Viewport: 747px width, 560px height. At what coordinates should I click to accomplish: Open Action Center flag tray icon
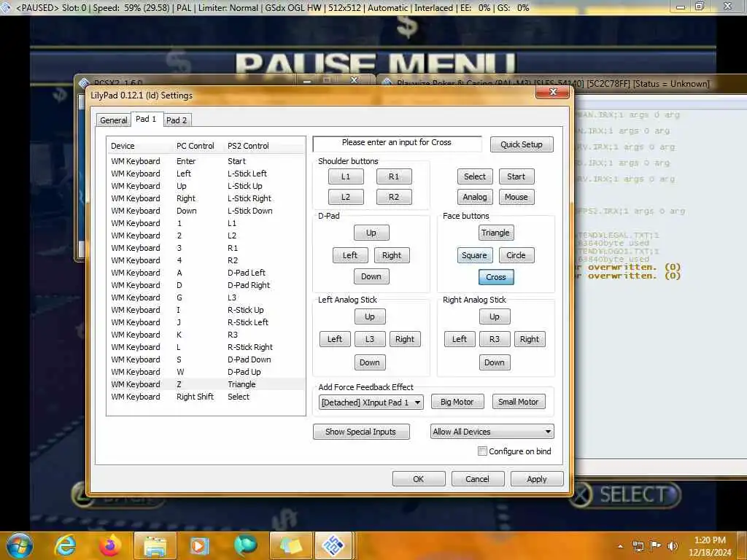(656, 546)
